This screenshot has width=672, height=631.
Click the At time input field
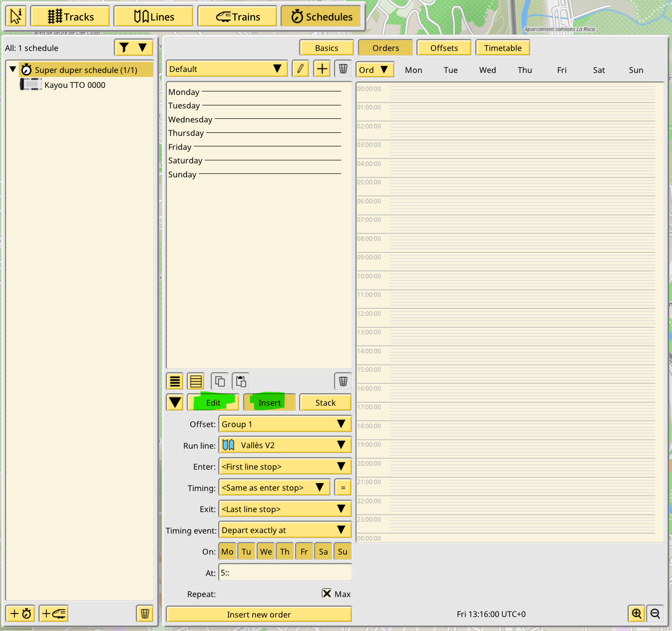(285, 573)
